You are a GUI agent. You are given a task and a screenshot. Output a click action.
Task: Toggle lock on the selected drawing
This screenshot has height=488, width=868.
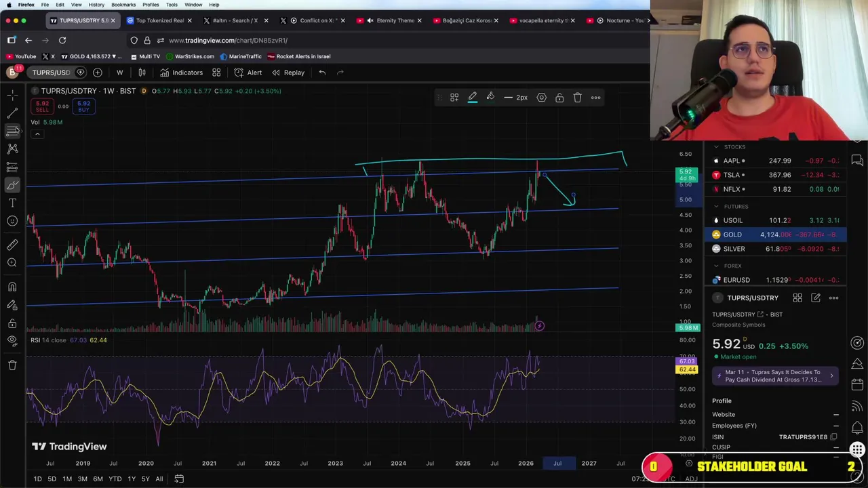tap(559, 98)
